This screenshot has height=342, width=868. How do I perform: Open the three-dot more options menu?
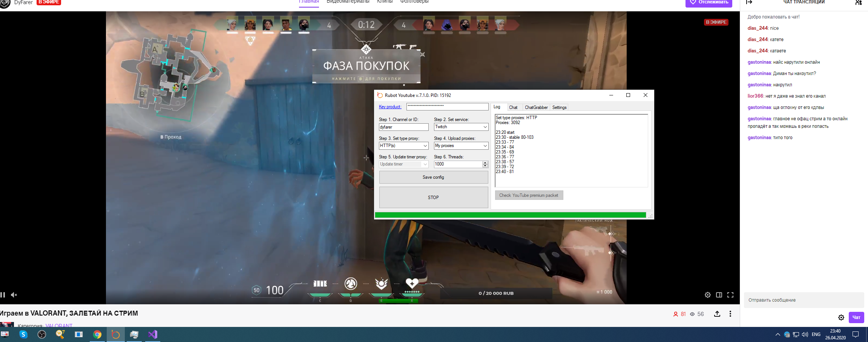click(x=730, y=314)
